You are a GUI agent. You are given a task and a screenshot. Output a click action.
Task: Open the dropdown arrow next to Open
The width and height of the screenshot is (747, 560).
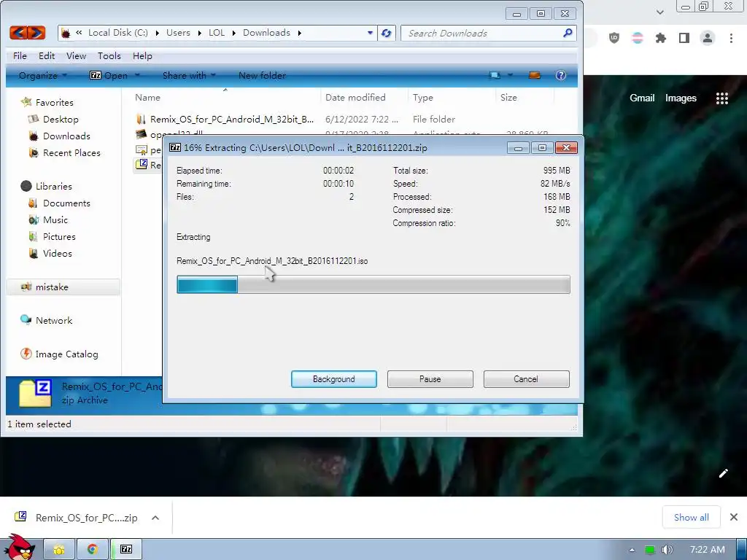tap(137, 75)
